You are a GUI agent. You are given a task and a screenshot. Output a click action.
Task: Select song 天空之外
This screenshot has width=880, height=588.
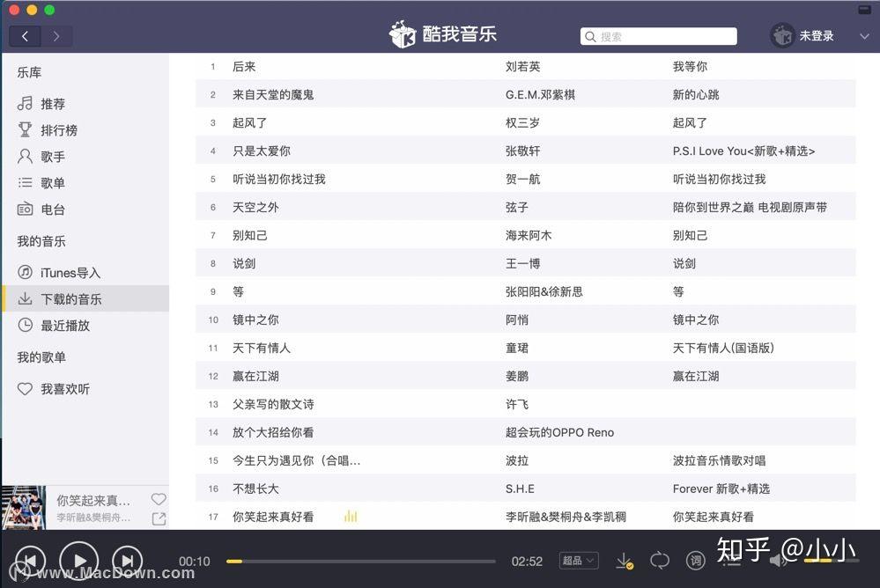coord(256,207)
